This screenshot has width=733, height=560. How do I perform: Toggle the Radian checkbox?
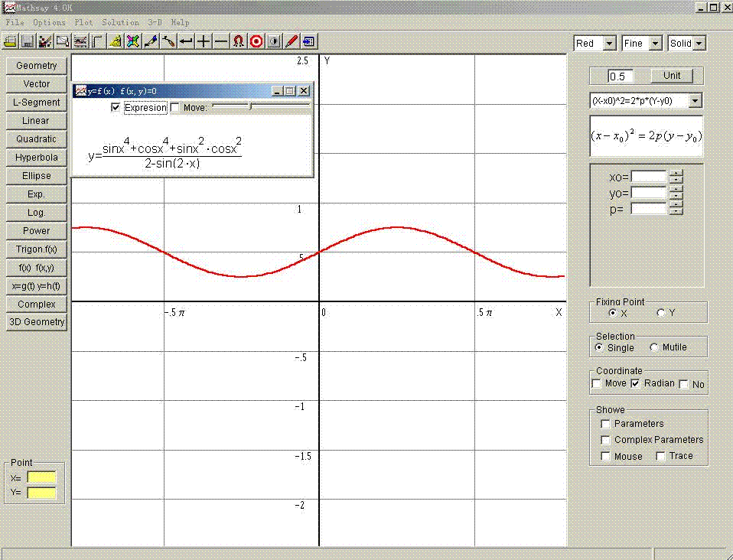pos(635,384)
